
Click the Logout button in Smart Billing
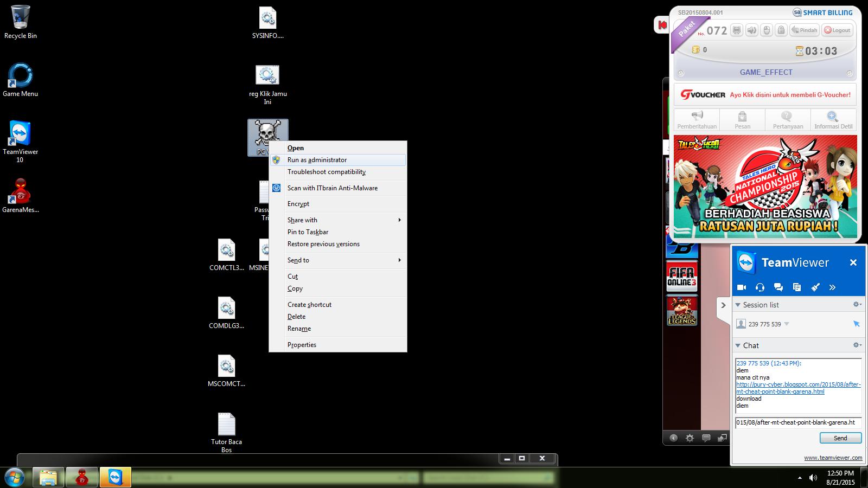(x=837, y=30)
